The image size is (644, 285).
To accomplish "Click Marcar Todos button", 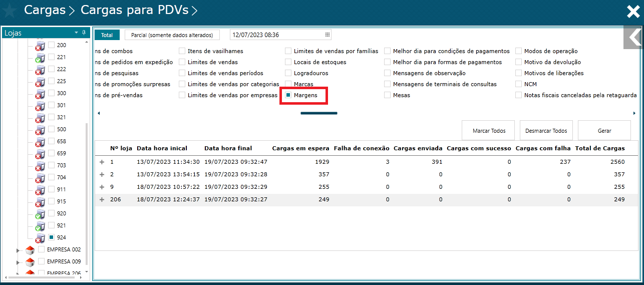I will [489, 131].
